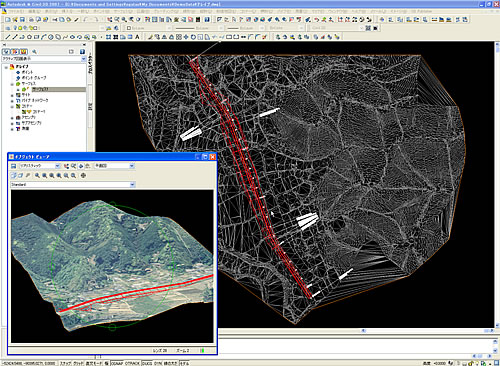The height and width of the screenshot is (366, 500).
Task: Click the blue help icon in Toolspace
Action: [82, 52]
